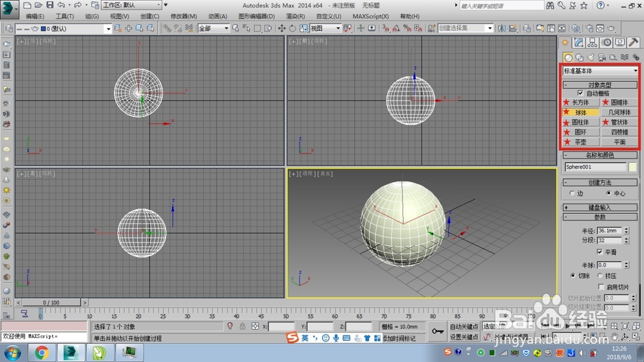Open the 创建选择集 named selection dropdown
Image resolution: width=644 pixels, height=362 pixels.
pos(465,28)
